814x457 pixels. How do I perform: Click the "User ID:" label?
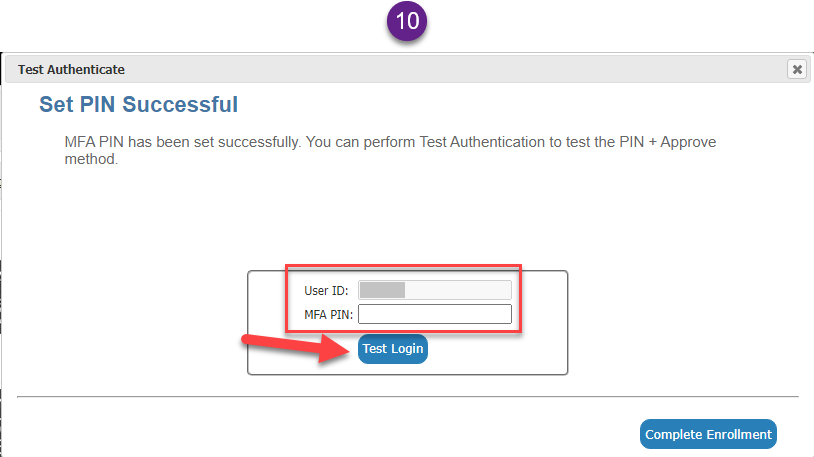(x=328, y=291)
